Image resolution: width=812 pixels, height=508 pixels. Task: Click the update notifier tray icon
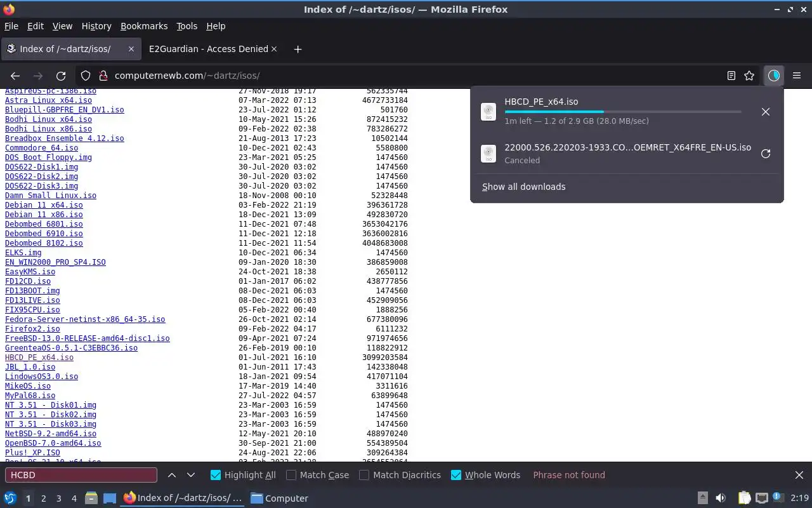(778, 498)
